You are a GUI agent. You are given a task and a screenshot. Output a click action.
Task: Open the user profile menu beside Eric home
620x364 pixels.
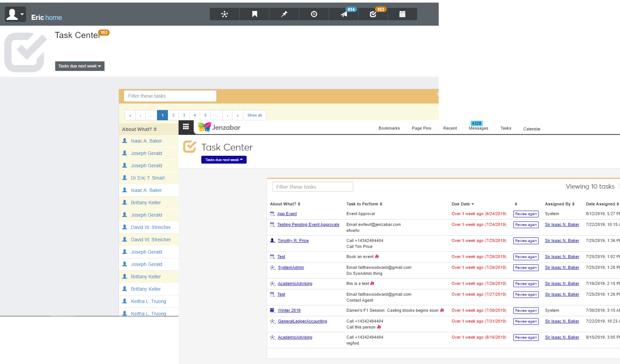click(15, 14)
